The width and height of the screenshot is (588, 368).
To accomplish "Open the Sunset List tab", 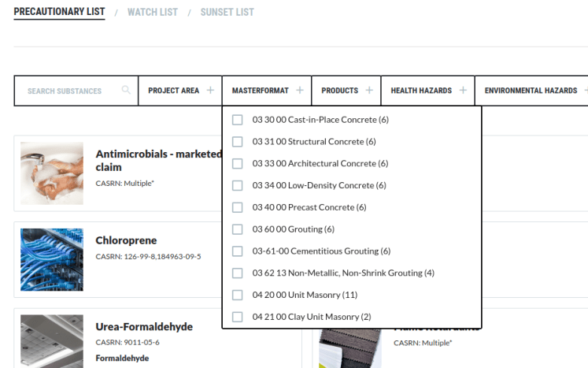I will pyautogui.click(x=227, y=13).
